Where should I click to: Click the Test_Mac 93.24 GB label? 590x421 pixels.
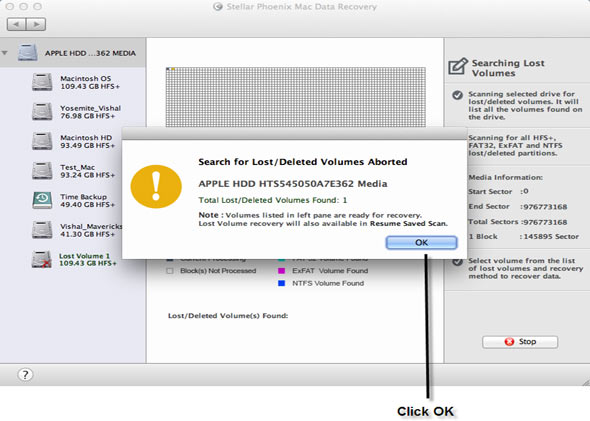point(87,171)
